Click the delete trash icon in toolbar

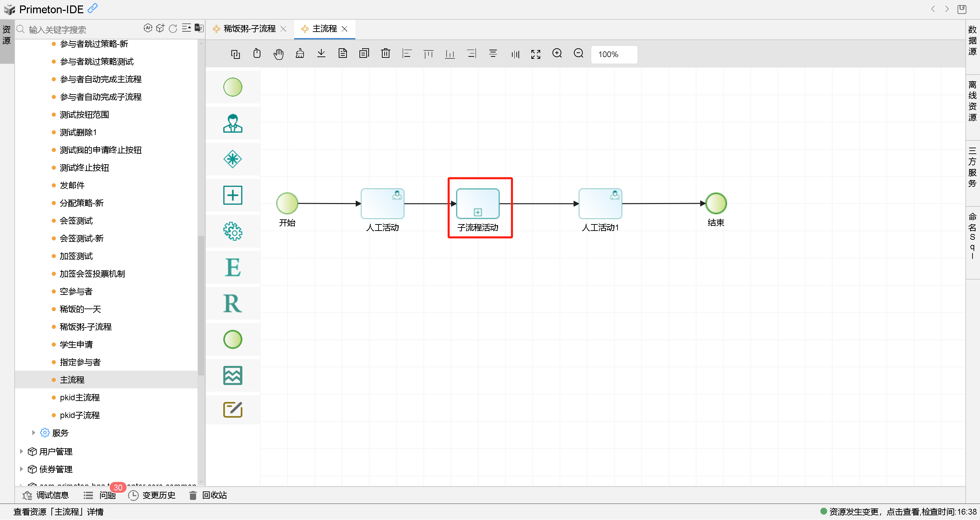coord(385,54)
